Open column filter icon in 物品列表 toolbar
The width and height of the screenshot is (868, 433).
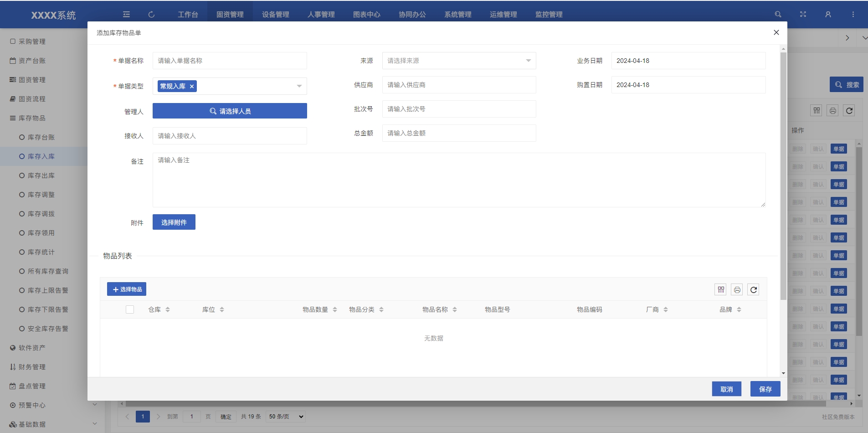click(x=721, y=290)
